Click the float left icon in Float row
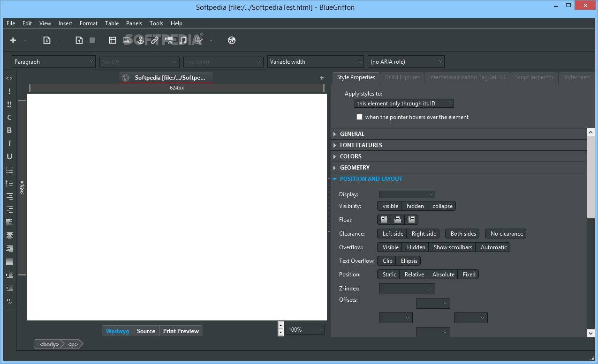 click(x=384, y=219)
